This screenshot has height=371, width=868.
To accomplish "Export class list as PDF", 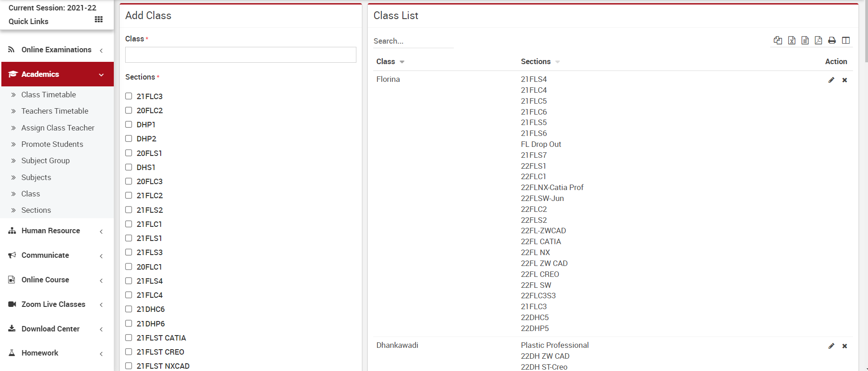I will [x=818, y=40].
